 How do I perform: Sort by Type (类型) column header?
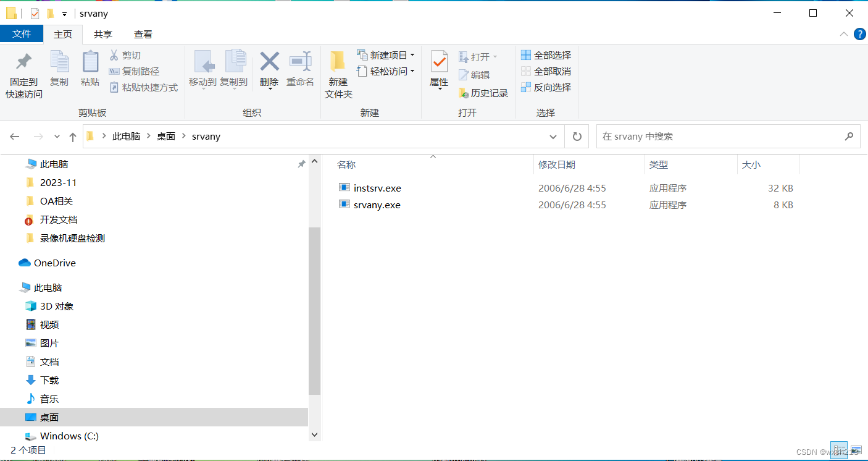tap(659, 164)
